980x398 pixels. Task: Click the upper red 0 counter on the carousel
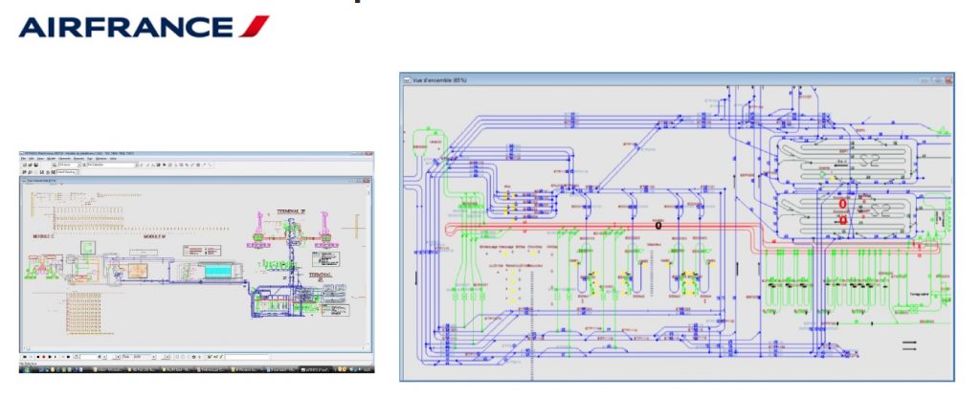(843, 204)
